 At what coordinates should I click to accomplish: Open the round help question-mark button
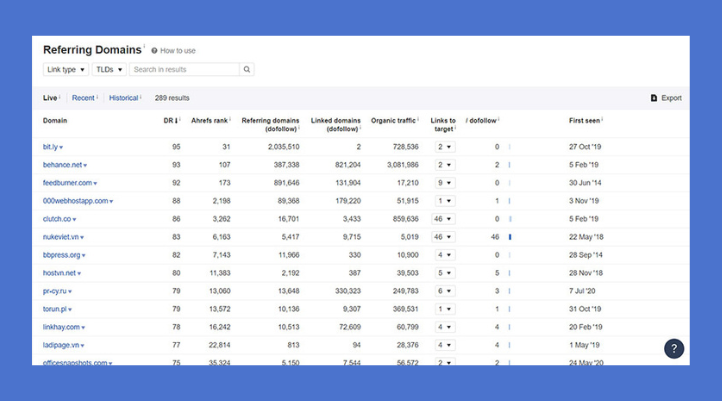(x=674, y=349)
